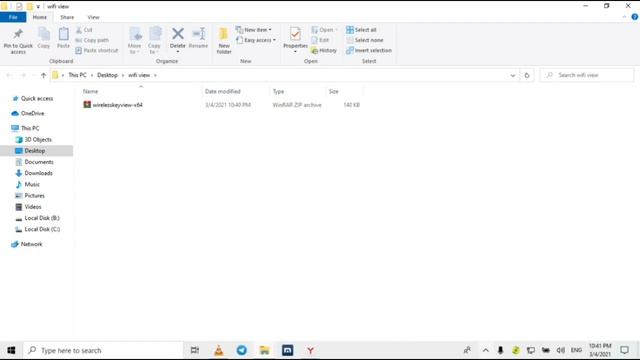This screenshot has width=640, height=360.
Task: Sort by Date modified column header
Action: tap(222, 91)
